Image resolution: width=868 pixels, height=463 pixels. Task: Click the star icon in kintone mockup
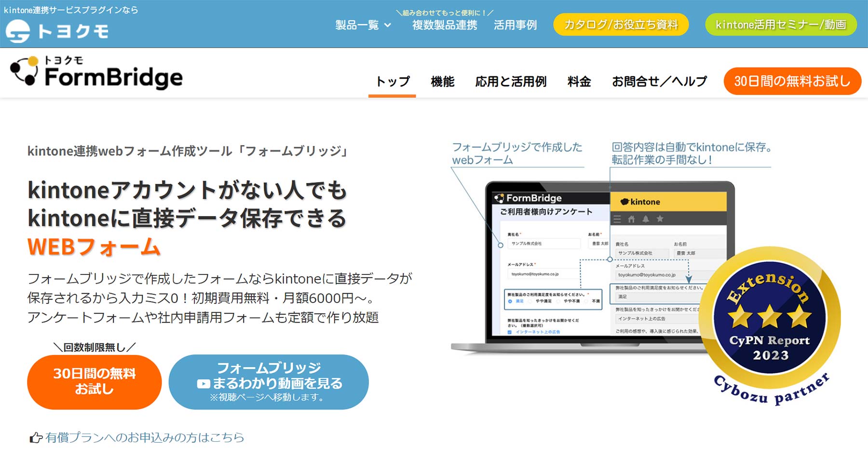660,219
